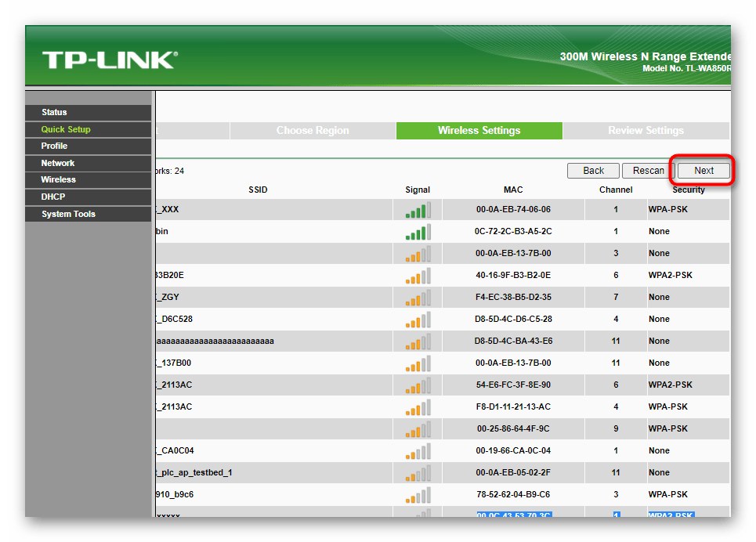Click signal icon in the 54-E6-FC-3F-8E-90 row
This screenshot has width=756, height=542.
[418, 385]
